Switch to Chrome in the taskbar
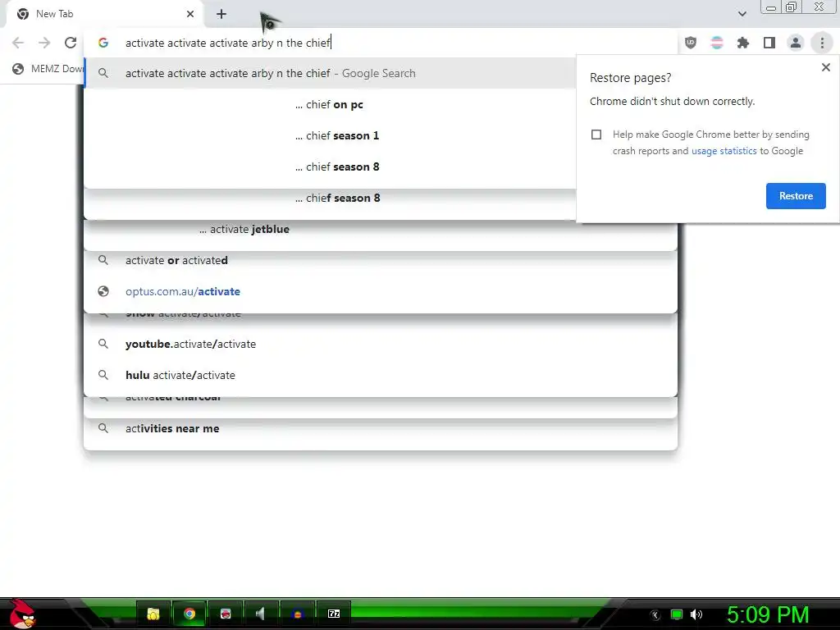This screenshot has width=840, height=630. (189, 614)
